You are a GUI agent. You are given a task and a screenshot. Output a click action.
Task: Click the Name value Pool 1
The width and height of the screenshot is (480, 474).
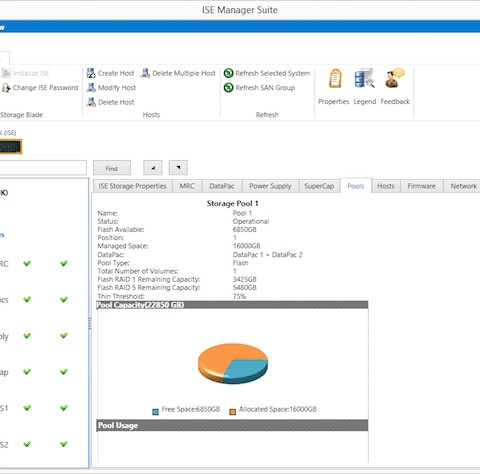click(x=242, y=213)
